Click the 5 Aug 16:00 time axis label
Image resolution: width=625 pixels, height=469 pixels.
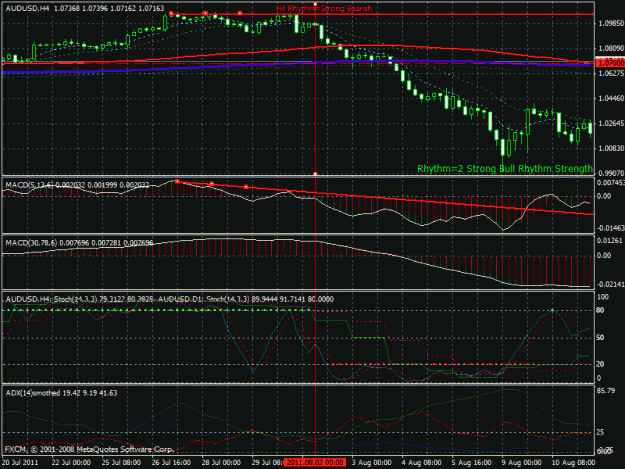click(472, 462)
